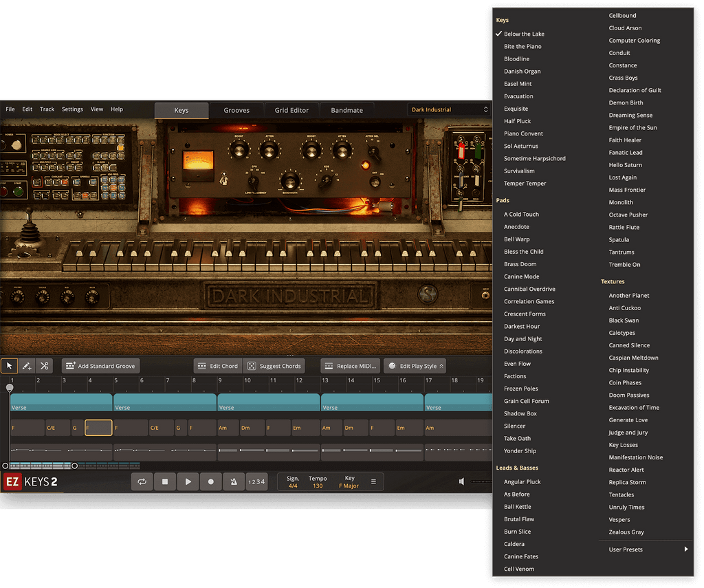Toggle the metronome
Image resolution: width=704 pixels, height=588 pixels.
pyautogui.click(x=234, y=481)
